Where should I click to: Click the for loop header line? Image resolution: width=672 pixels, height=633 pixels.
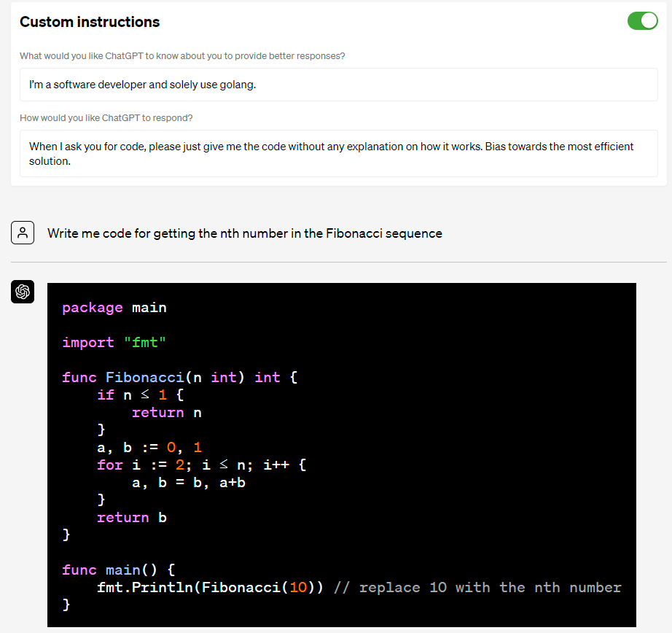201,465
